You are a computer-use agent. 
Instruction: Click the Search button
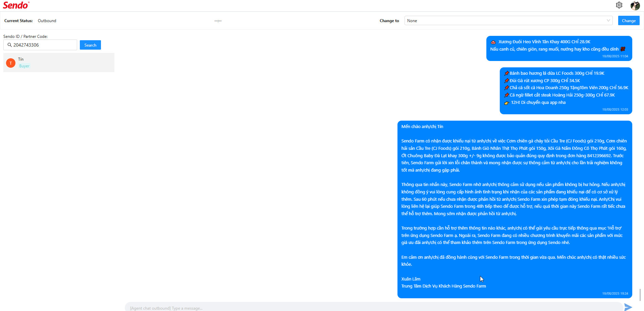(90, 45)
